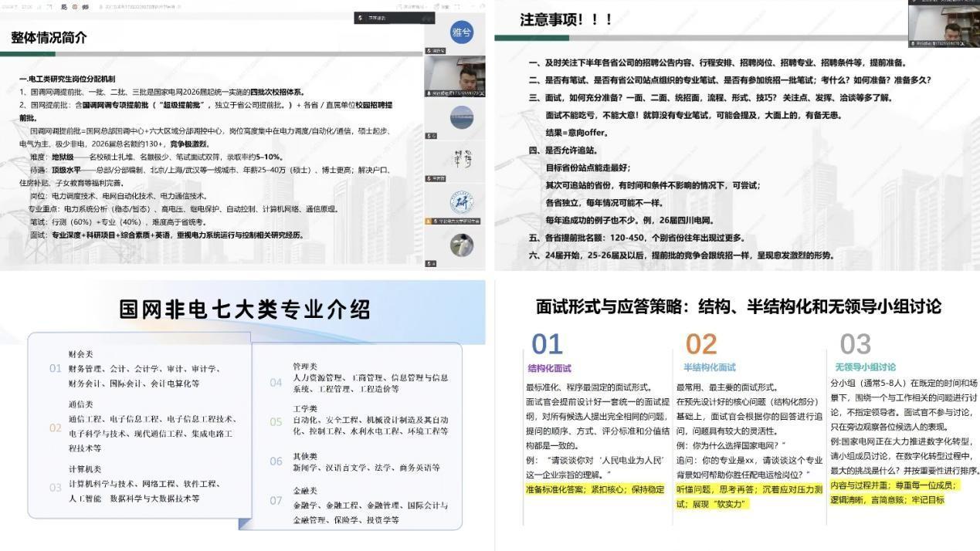Click the number 01 beside 财会类
Image resolution: width=980 pixels, height=551 pixels.
point(55,368)
